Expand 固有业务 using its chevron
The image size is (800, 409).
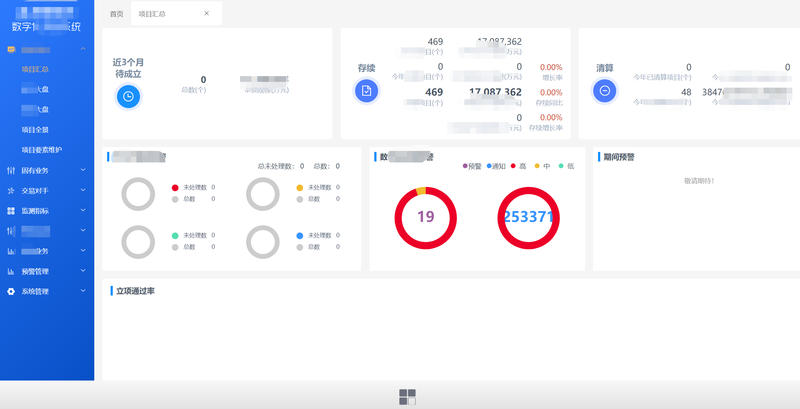(83, 170)
